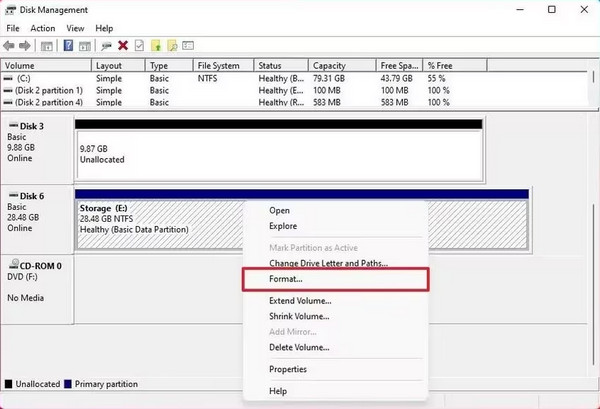
Task: Click the 55 % free cell
Action: (436, 78)
